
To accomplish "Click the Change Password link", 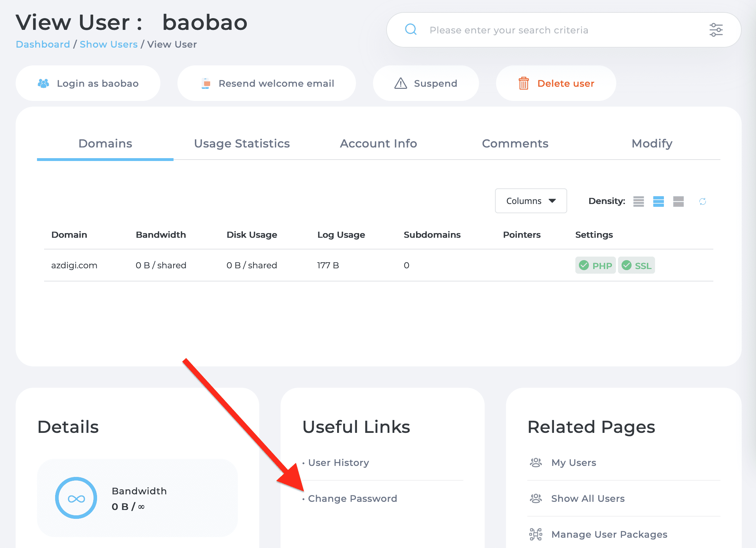I will click(x=352, y=498).
